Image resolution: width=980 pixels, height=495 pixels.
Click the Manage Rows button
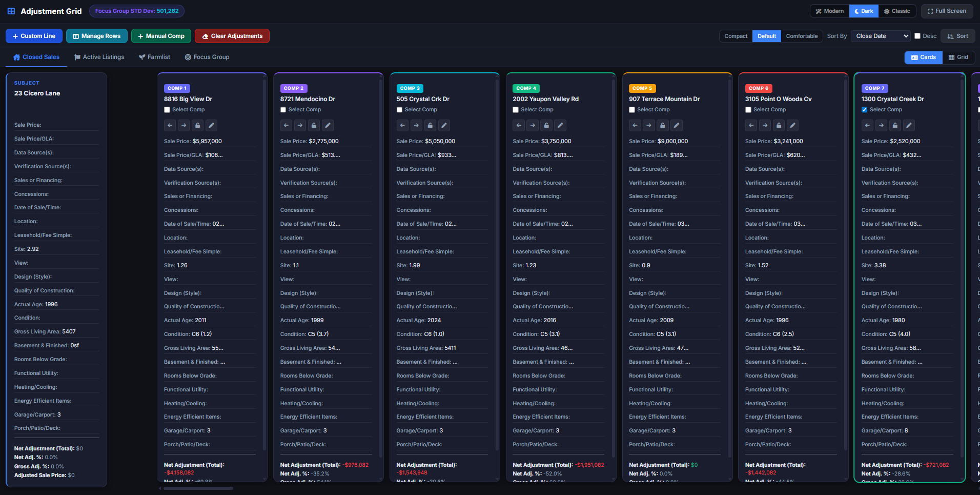pos(97,36)
